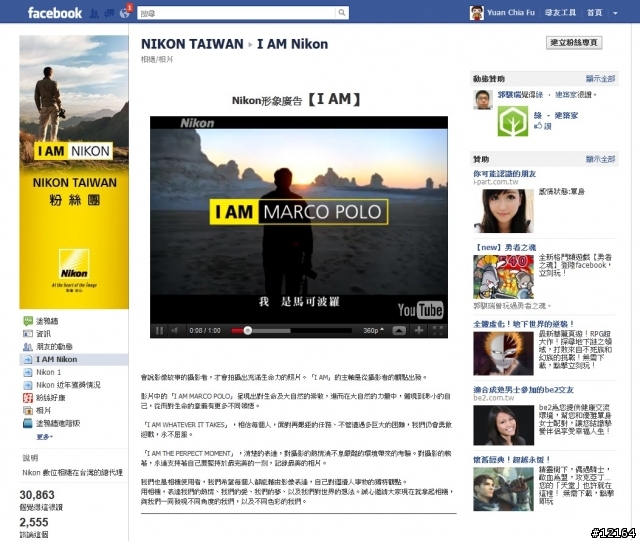The height and width of the screenshot is (541, 640).
Task: Click the I AM NIKON profile banner image
Action: tap(74, 172)
